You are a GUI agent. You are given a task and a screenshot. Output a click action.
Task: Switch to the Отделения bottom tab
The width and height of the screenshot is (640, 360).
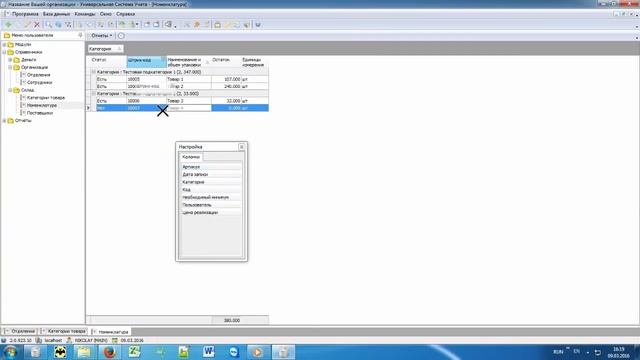click(x=20, y=331)
